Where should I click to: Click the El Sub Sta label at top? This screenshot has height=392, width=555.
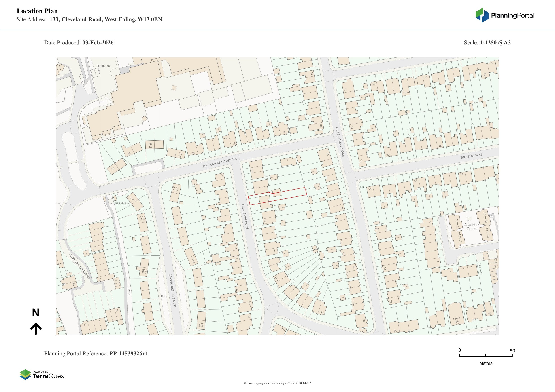(x=103, y=66)
